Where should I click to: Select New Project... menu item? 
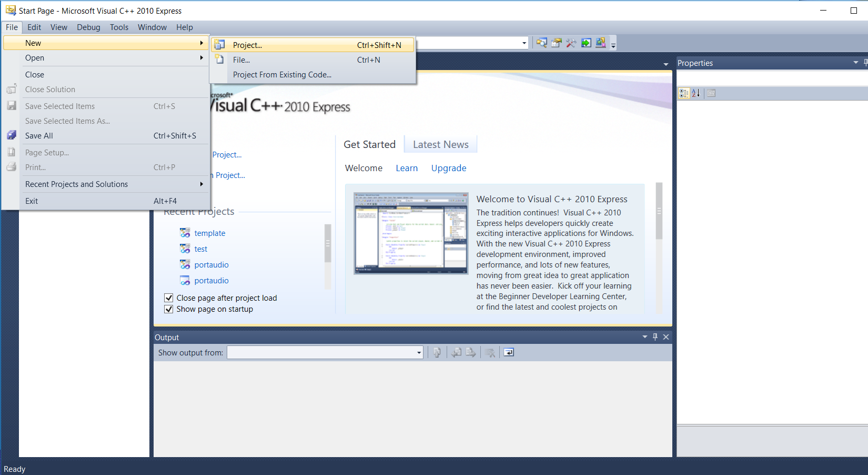[x=312, y=45]
